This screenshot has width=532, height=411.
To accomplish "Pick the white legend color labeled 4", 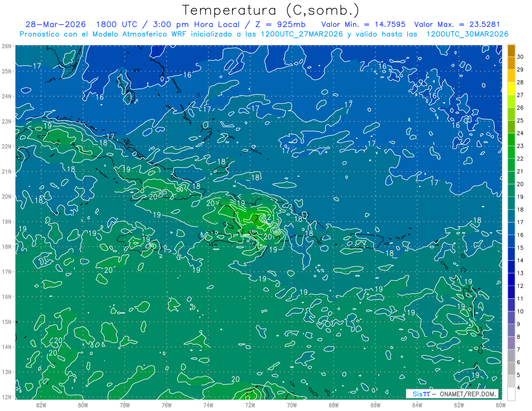I will click(511, 394).
